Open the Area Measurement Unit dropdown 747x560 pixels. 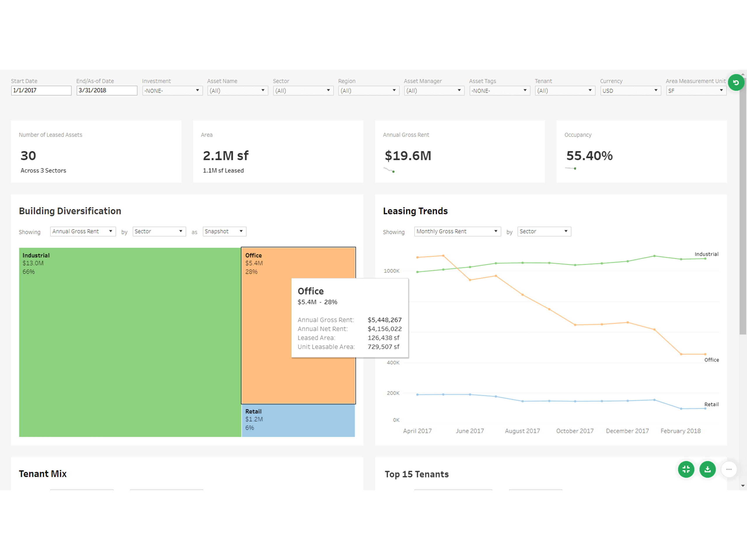click(696, 90)
